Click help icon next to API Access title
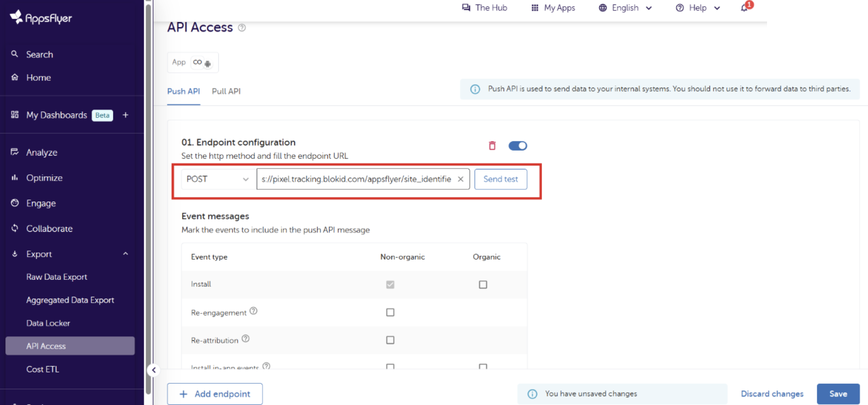 (242, 27)
